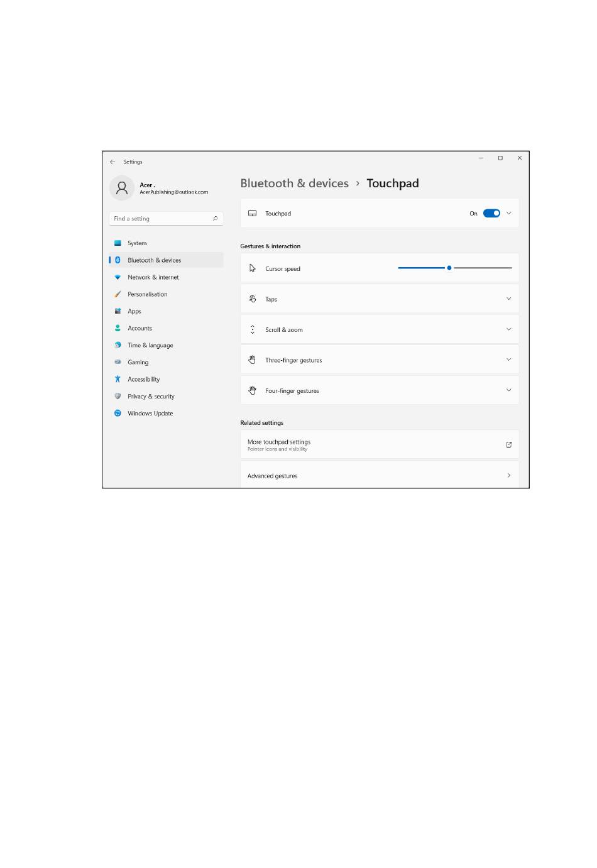Click the Gestures & interaction heading
Viewport: 597px width, 868px height.
click(270, 246)
